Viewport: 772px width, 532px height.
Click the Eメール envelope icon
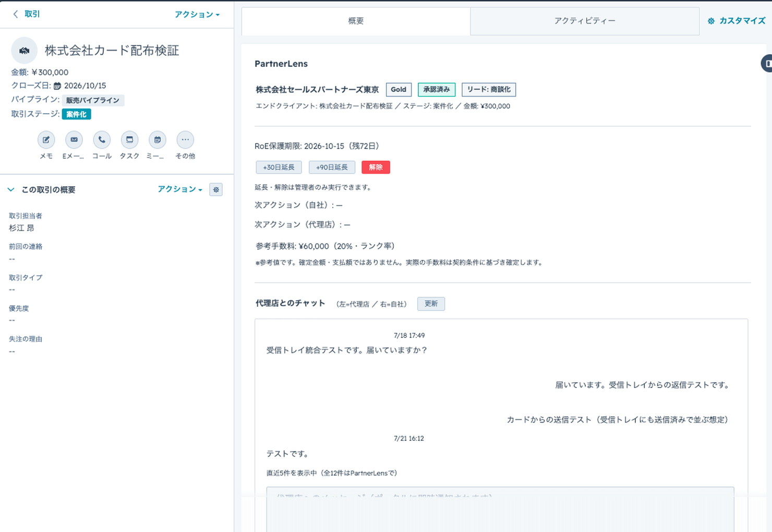point(74,140)
